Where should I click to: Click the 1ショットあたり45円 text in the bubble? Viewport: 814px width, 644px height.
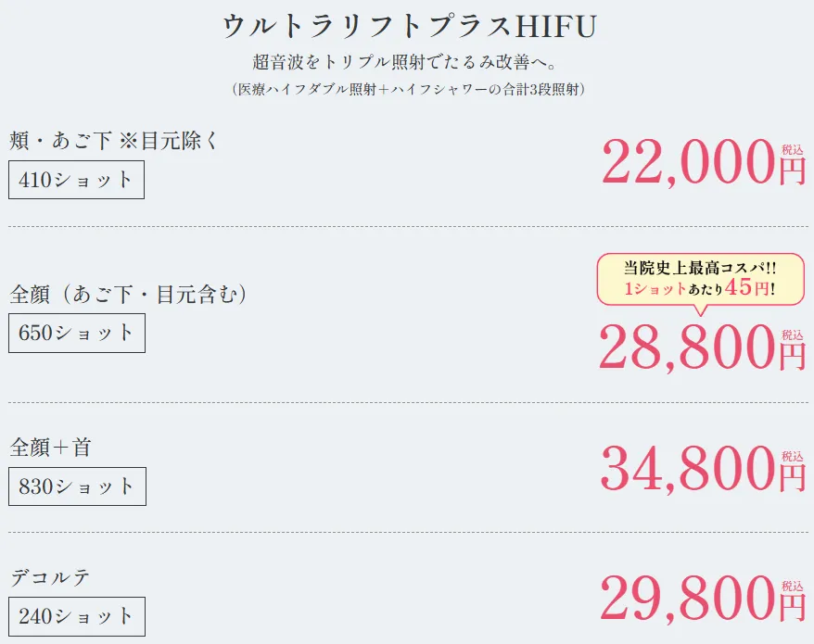point(700,288)
